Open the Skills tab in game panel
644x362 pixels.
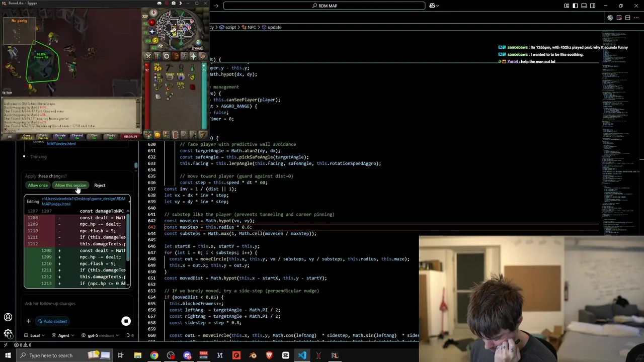pos(157,56)
